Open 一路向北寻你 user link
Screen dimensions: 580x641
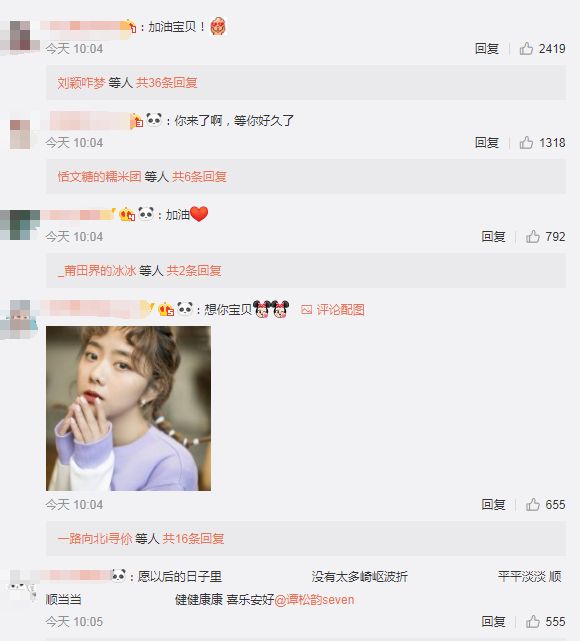pos(94,538)
